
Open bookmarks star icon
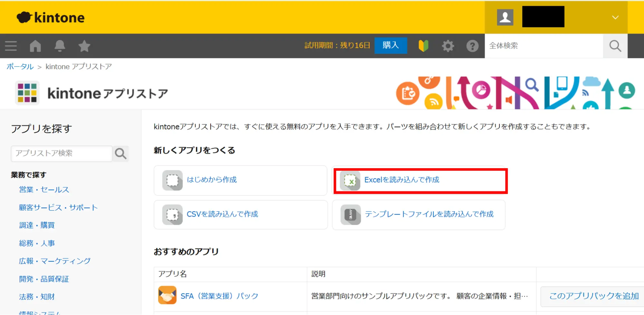point(84,46)
